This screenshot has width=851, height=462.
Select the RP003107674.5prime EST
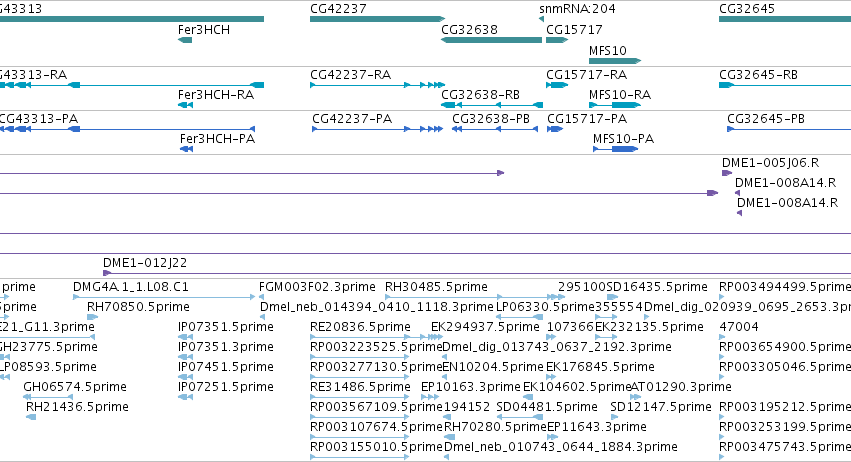point(359,437)
